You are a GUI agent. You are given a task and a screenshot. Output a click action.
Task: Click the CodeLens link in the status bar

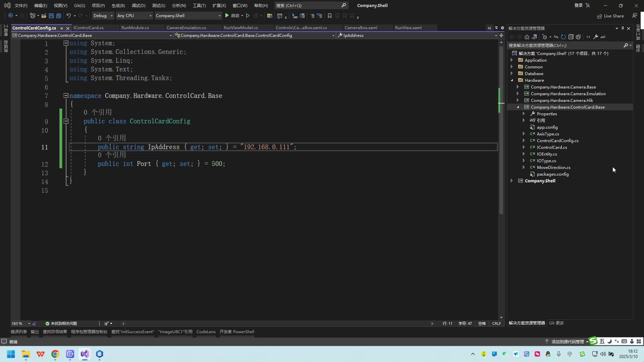(206, 331)
